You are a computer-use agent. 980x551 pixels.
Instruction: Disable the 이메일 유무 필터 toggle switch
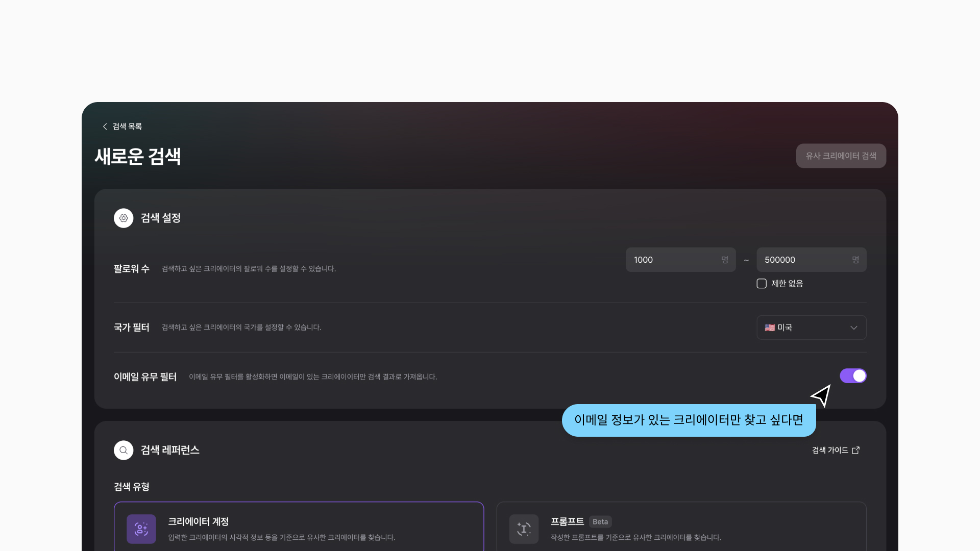coord(853,376)
